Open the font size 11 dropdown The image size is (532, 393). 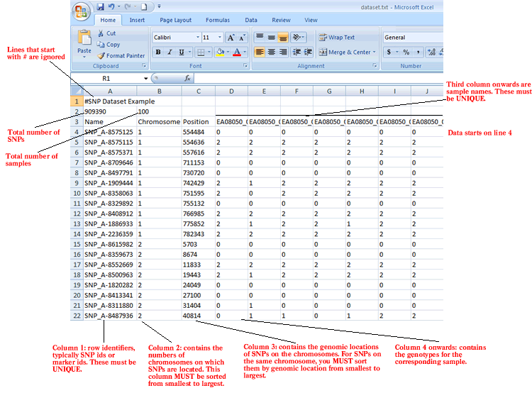click(x=220, y=38)
